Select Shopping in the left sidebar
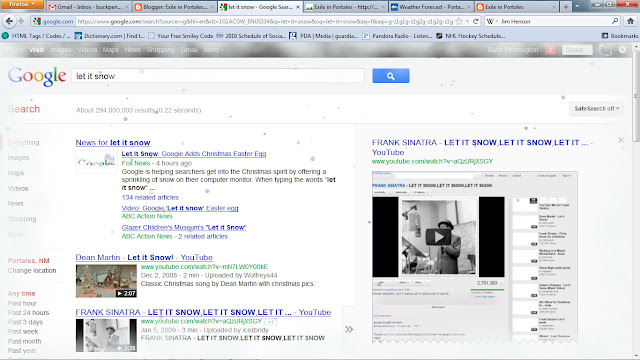The image size is (640, 360). coord(22,219)
